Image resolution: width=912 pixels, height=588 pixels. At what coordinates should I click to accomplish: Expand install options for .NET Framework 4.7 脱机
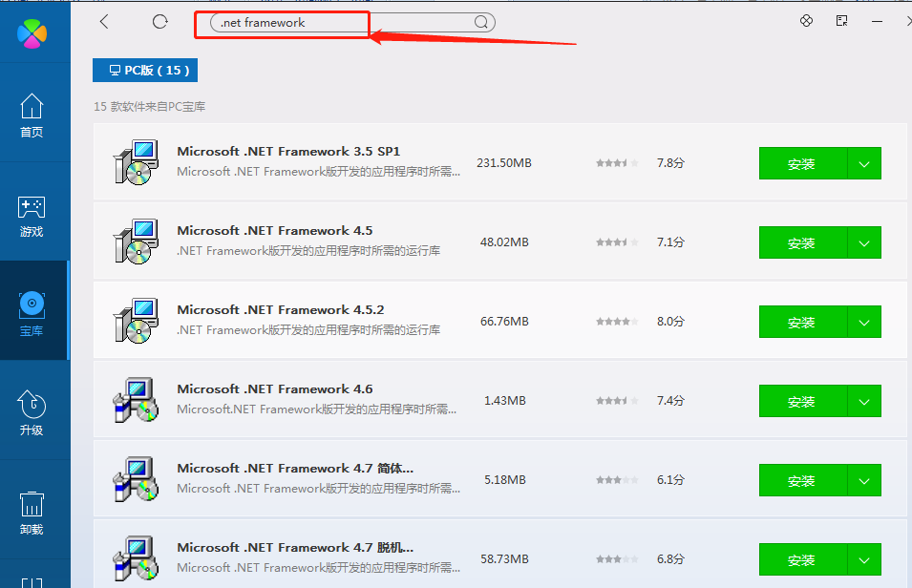pyautogui.click(x=864, y=559)
